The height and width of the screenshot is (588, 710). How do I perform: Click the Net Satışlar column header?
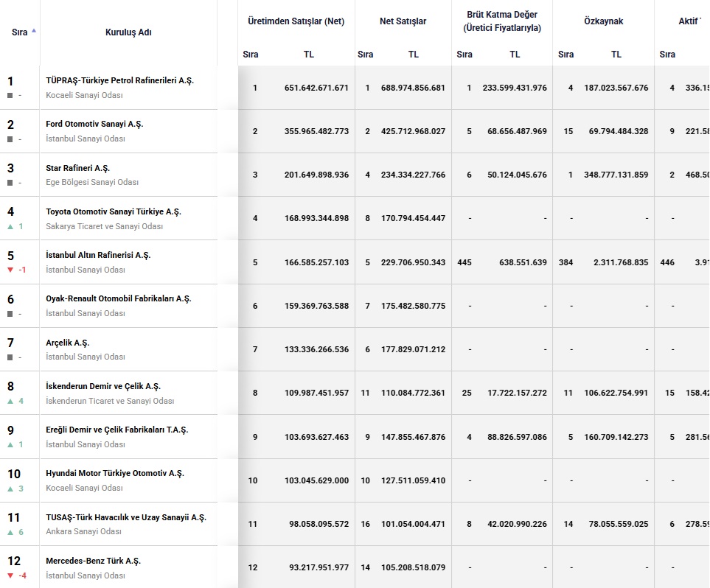(x=403, y=21)
